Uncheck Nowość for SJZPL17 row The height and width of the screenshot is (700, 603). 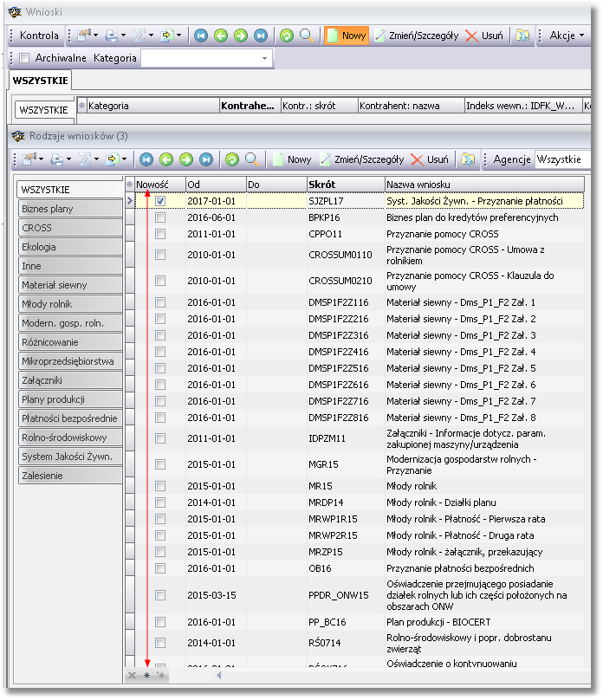click(x=160, y=201)
